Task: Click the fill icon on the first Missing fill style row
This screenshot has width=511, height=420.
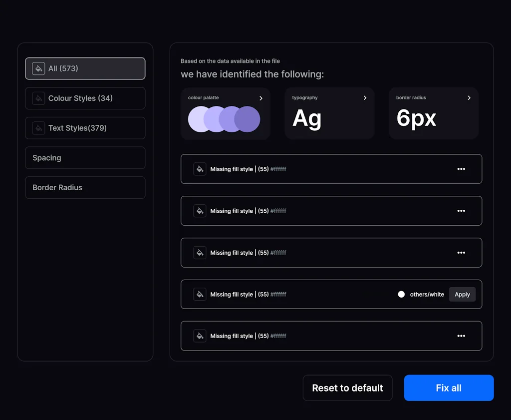Action: click(x=200, y=169)
